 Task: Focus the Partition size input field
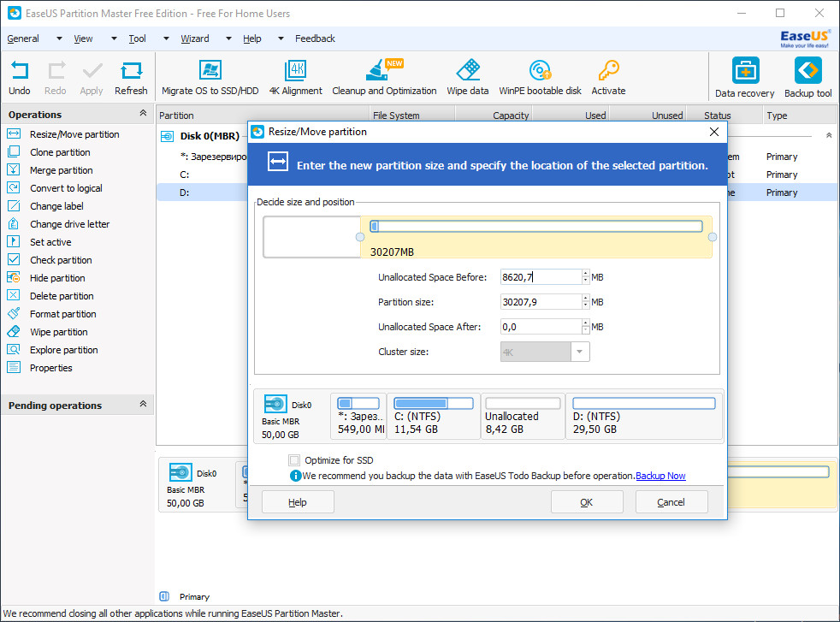tap(541, 302)
